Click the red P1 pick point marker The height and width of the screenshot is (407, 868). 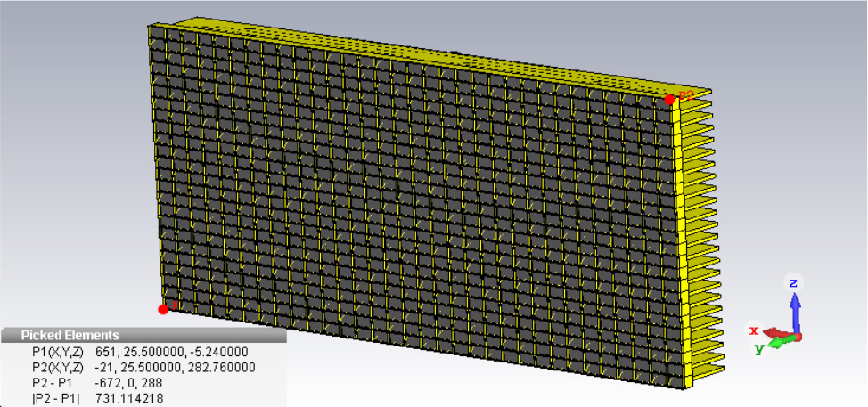coord(163,309)
